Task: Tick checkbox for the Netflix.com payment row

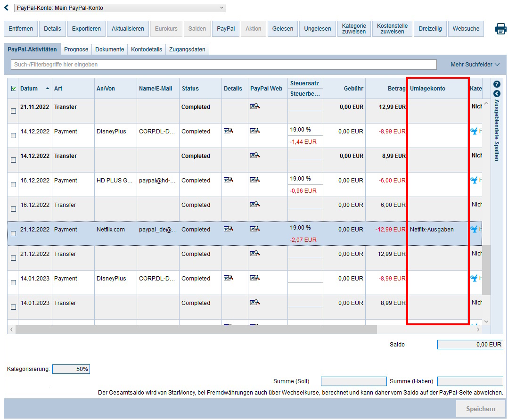Action: click(x=13, y=233)
